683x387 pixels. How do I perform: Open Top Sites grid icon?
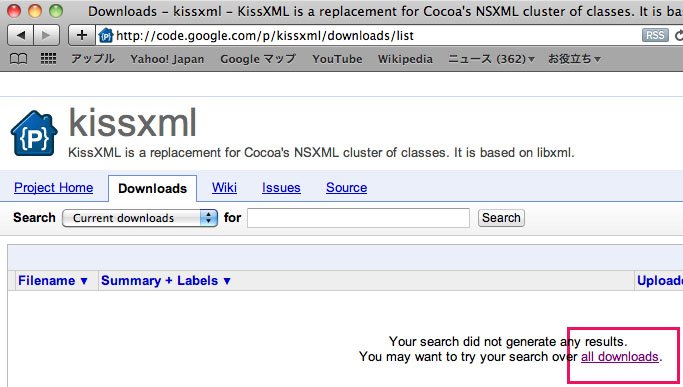click(48, 58)
